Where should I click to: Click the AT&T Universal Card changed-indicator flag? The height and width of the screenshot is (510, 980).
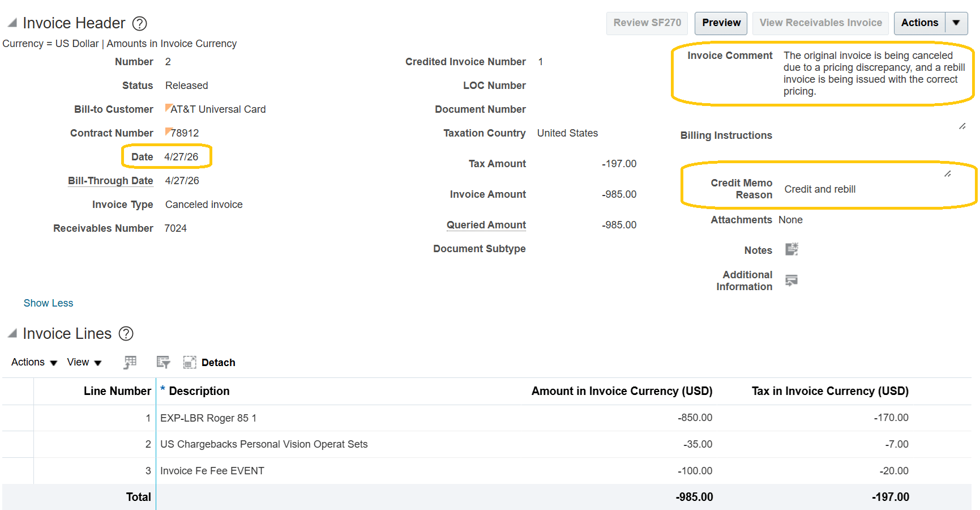coord(168,107)
